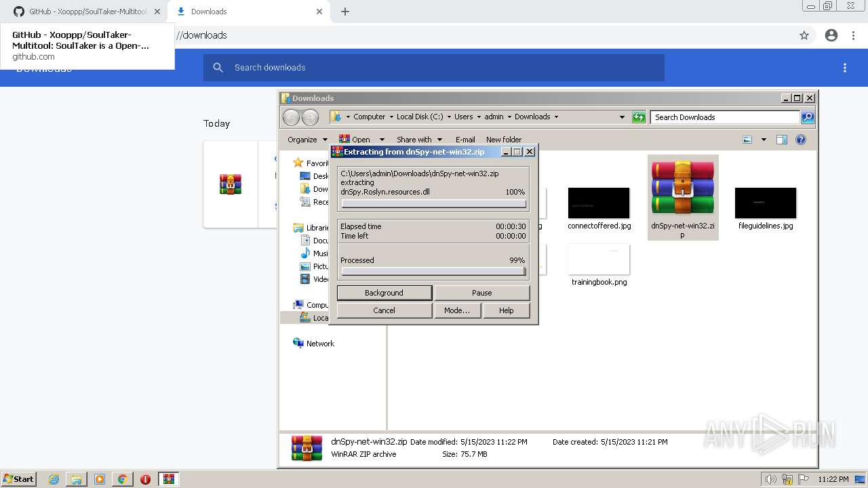Viewport: 868px width, 488px height.
Task: Select fileguidelines.jpg thumbnail
Action: (x=766, y=203)
